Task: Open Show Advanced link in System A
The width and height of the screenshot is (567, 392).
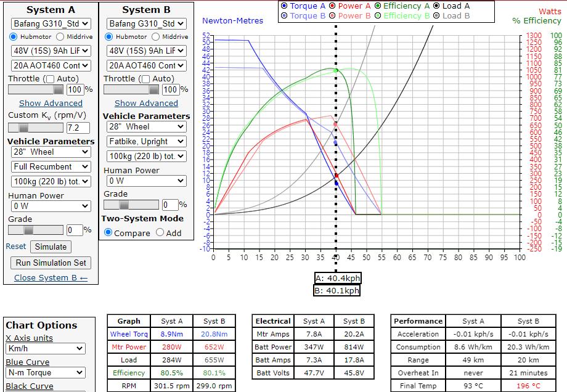Action: click(51, 103)
